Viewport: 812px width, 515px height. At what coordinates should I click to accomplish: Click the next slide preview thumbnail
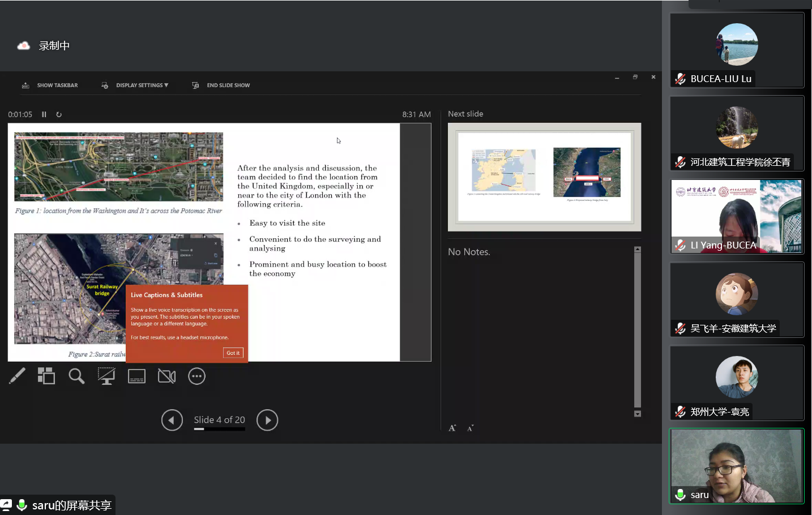point(544,177)
